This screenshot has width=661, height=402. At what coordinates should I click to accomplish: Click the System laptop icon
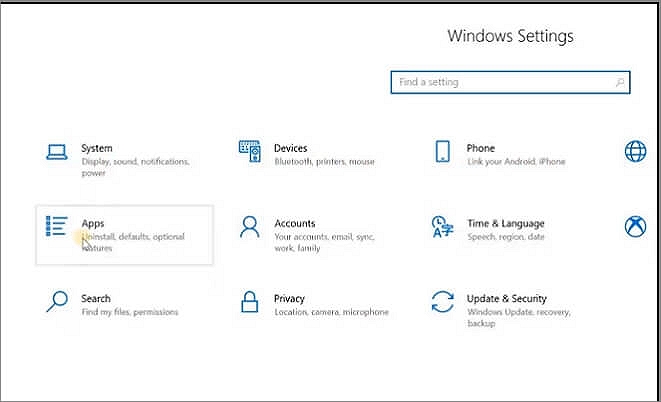(57, 152)
